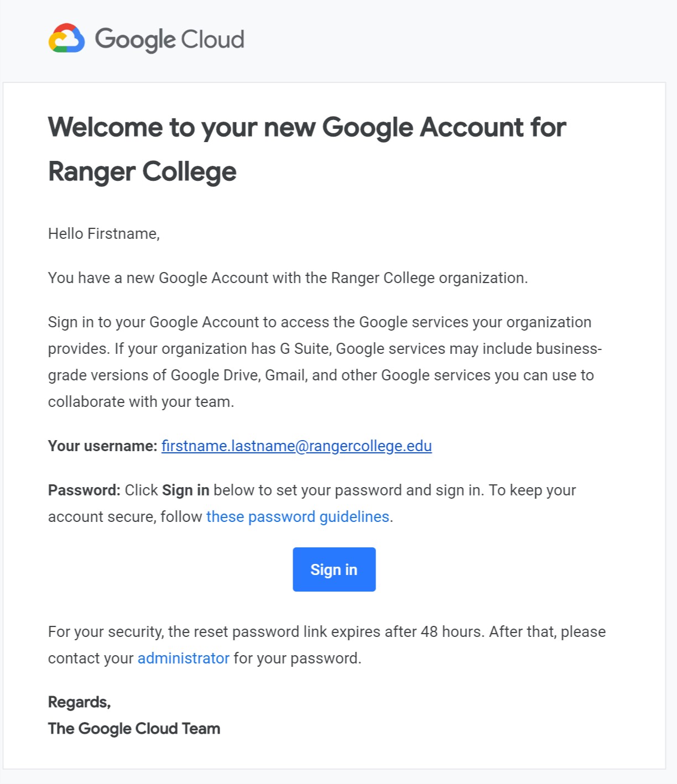Screen dimensions: 677x784
Task: Click the "Your username:" bold label
Action: click(x=102, y=446)
